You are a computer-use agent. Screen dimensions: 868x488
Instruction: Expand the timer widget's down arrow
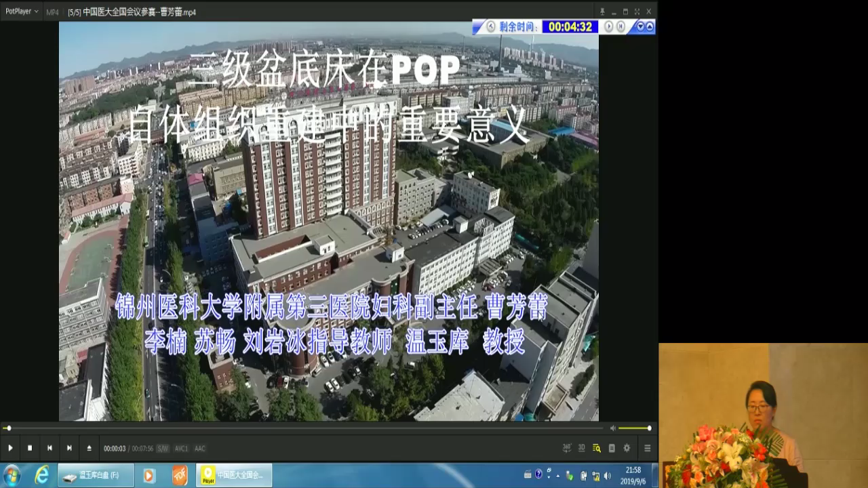[x=640, y=26]
